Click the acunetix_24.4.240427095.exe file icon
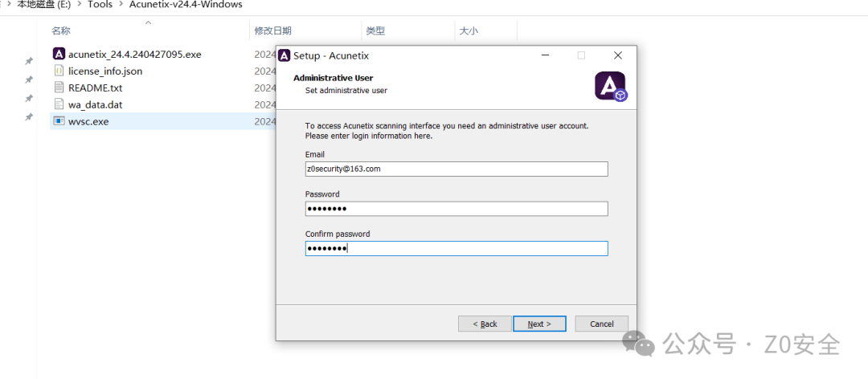The width and height of the screenshot is (868, 379). [59, 55]
